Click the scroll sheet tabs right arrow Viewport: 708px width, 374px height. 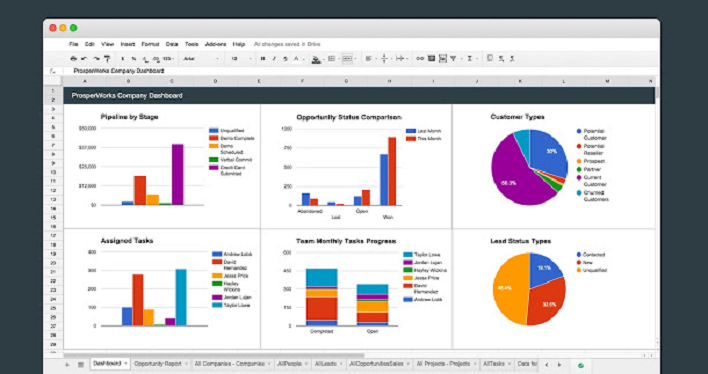tap(559, 365)
